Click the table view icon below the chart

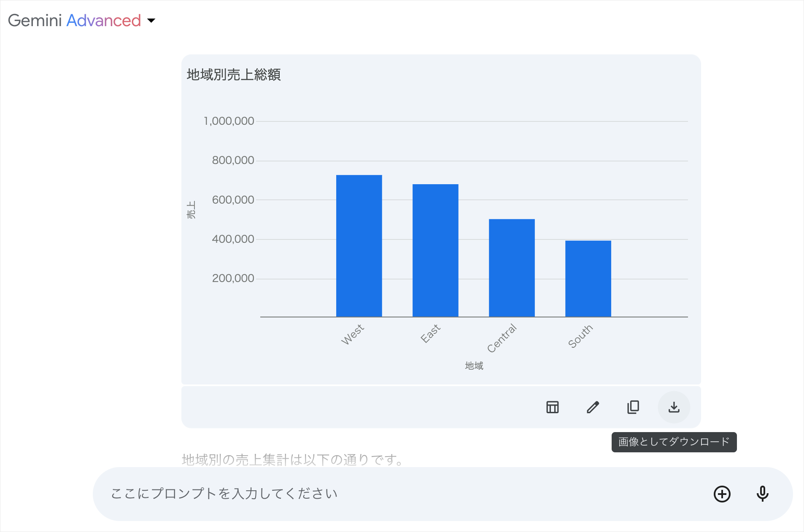552,407
